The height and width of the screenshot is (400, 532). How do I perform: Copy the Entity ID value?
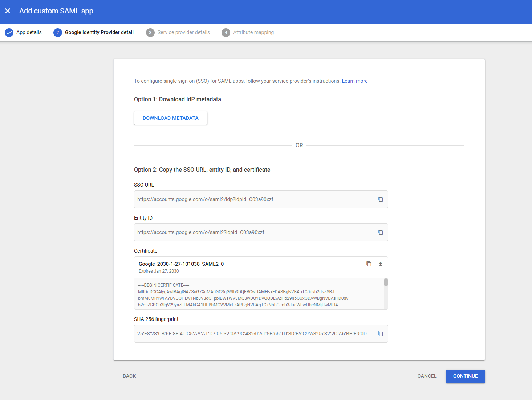[x=380, y=232]
